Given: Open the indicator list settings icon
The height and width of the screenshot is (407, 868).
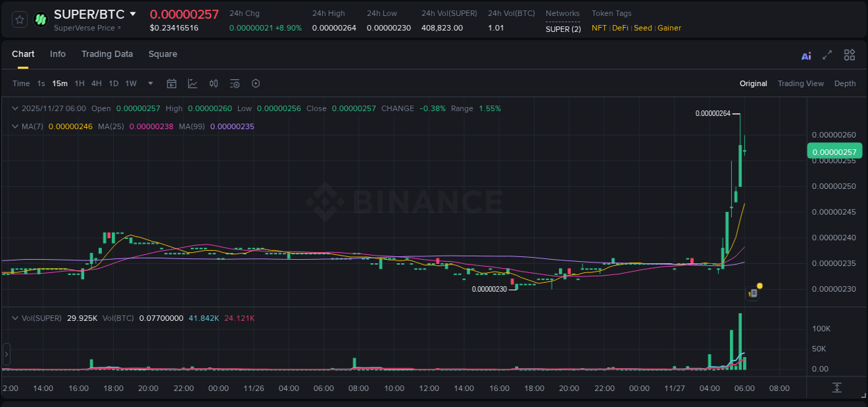Looking at the screenshot, I should (x=235, y=83).
